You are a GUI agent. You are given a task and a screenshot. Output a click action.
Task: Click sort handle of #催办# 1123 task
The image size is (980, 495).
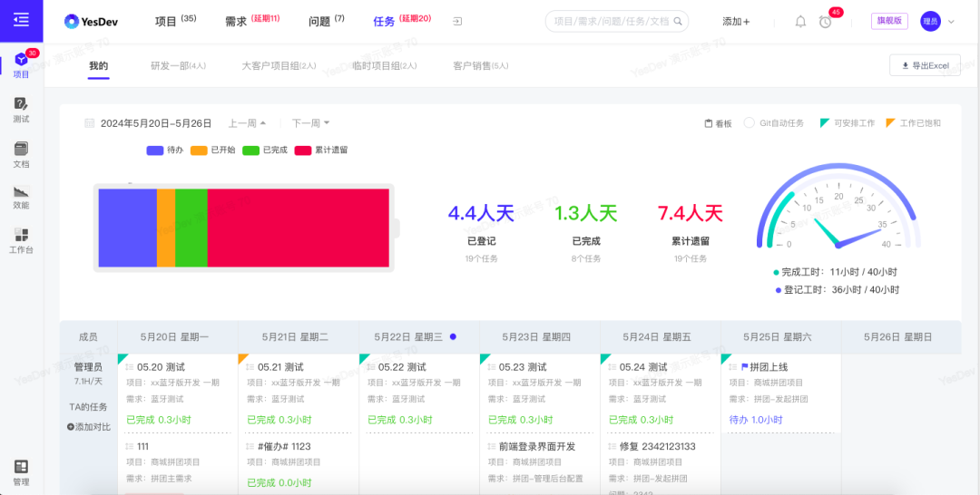click(250, 446)
